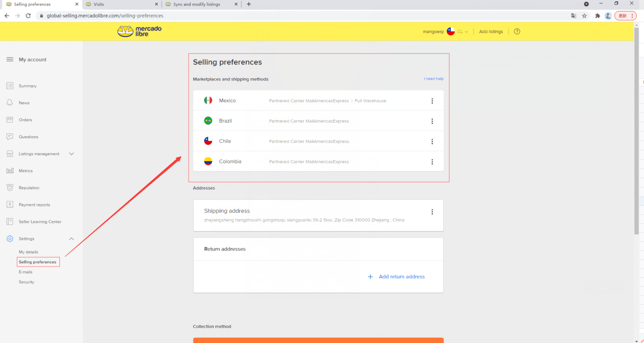Close the Sync and modify listings tab
The width and height of the screenshot is (644, 343).
[x=236, y=4]
